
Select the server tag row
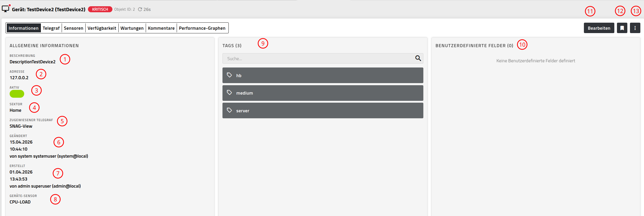click(x=323, y=110)
